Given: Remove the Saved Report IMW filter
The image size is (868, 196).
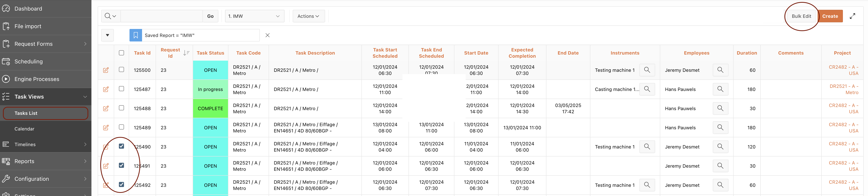Looking at the screenshot, I should click(x=267, y=35).
